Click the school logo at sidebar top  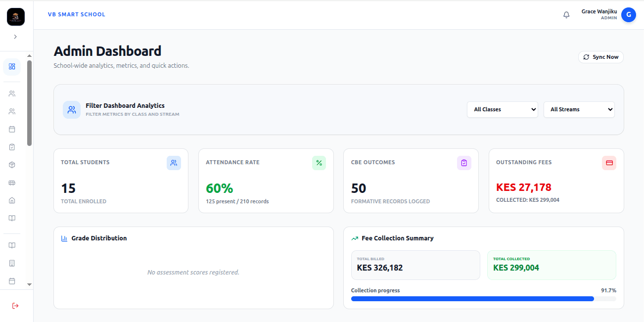[16, 17]
